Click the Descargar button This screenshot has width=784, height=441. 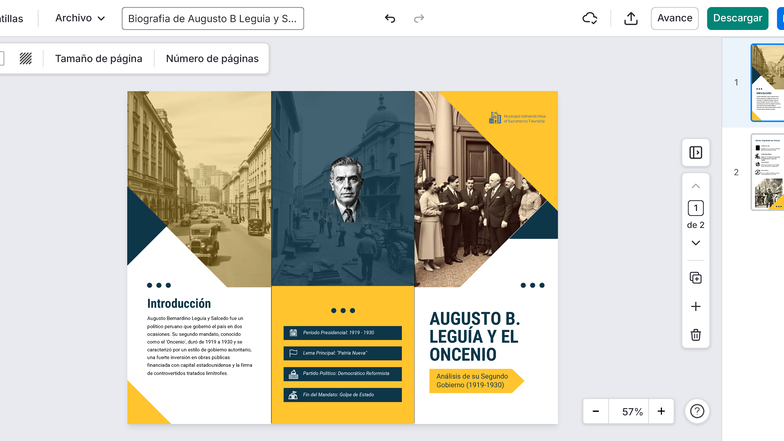738,18
